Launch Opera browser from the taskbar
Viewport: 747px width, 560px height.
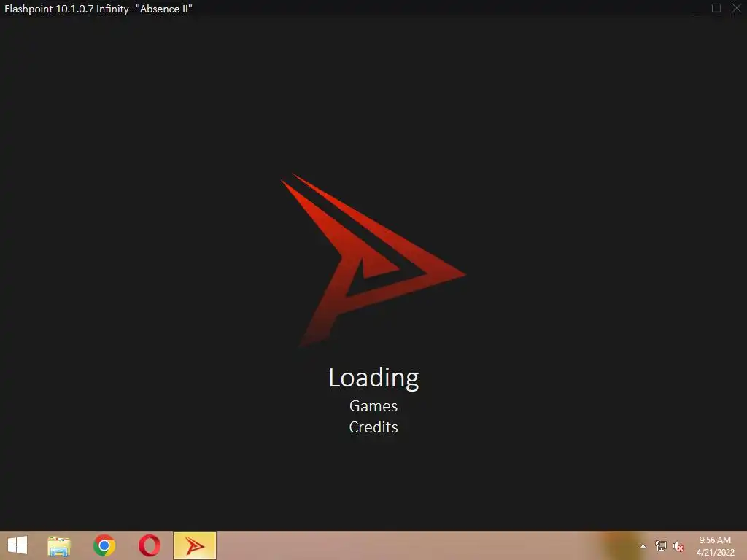tap(150, 545)
